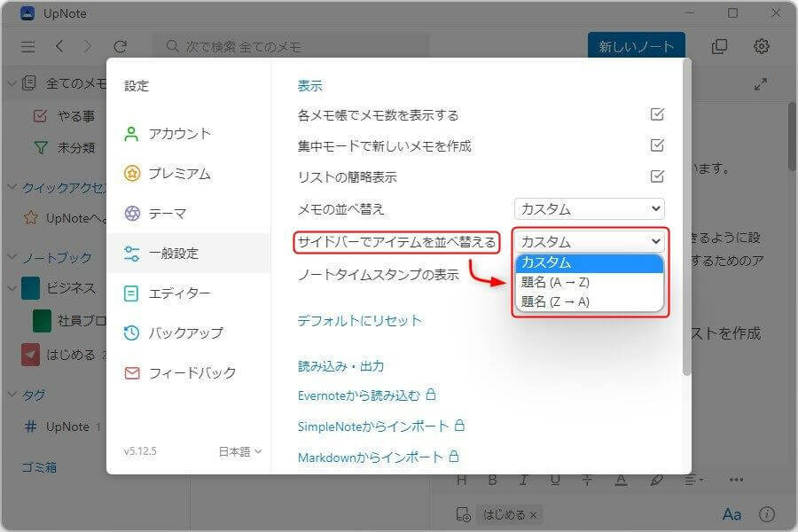798x532 pixels.
Task: Click the はじめる notebook red icon
Action: pos(30,355)
